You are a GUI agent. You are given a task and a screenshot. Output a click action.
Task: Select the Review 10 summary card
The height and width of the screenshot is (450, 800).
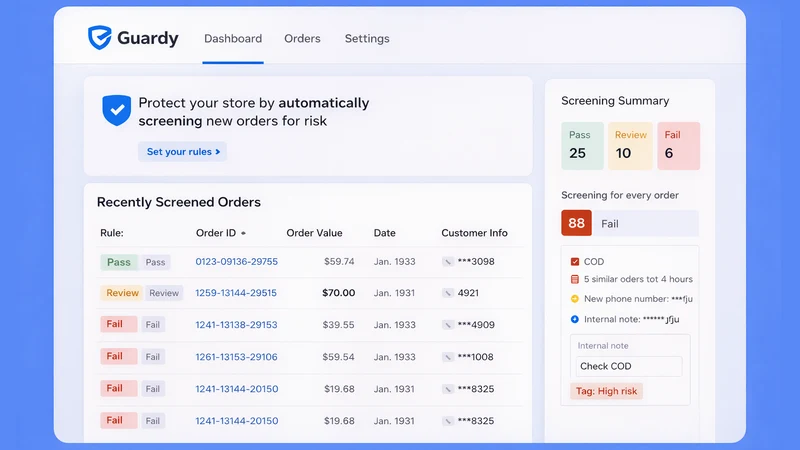coord(631,146)
